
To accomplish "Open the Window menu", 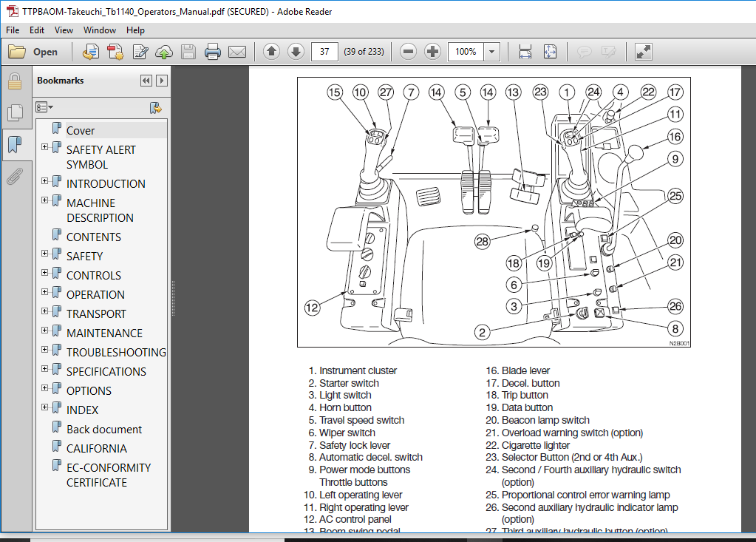I will [99, 30].
